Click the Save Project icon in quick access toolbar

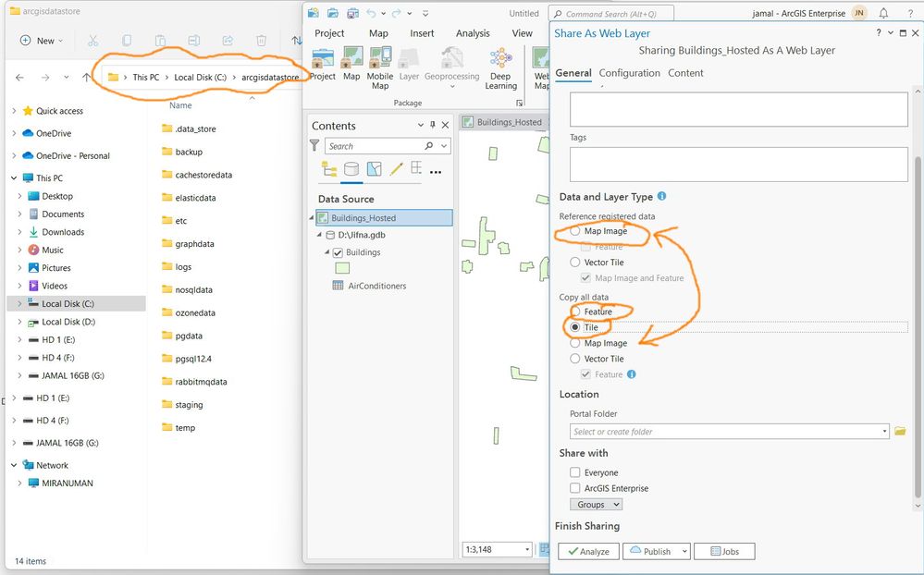352,13
